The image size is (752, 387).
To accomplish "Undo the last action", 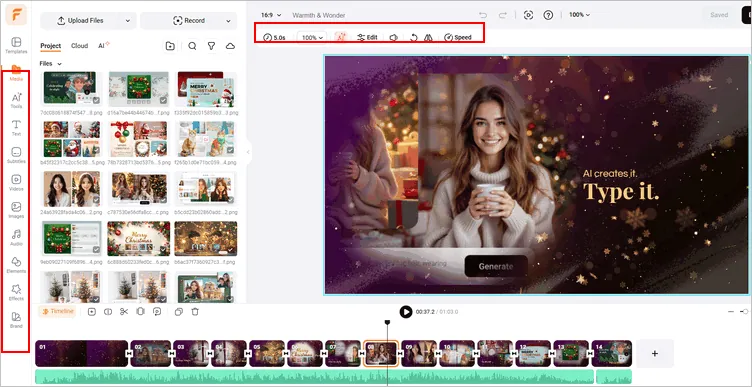I will (483, 15).
